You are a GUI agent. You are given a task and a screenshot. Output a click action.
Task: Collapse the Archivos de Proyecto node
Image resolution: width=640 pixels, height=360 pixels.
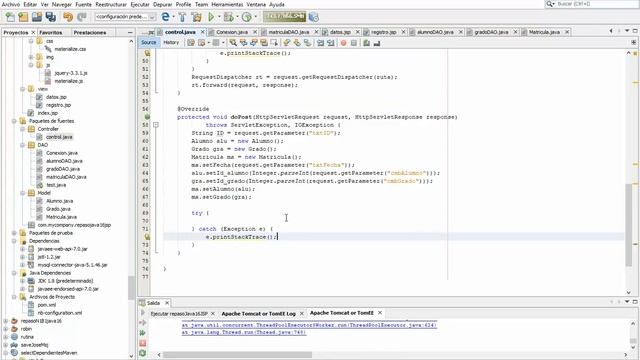click(14, 297)
